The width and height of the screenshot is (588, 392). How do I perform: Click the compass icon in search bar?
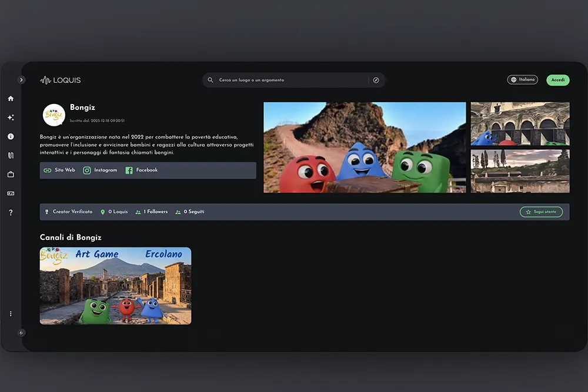click(376, 80)
